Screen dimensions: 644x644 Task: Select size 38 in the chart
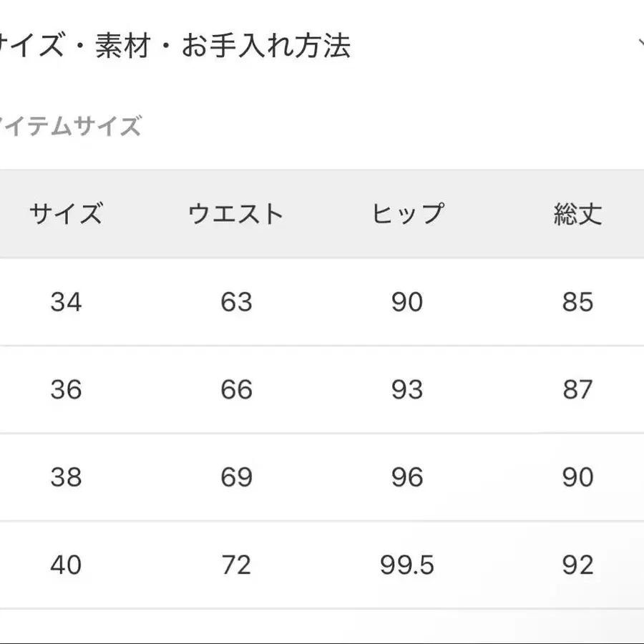(67, 476)
